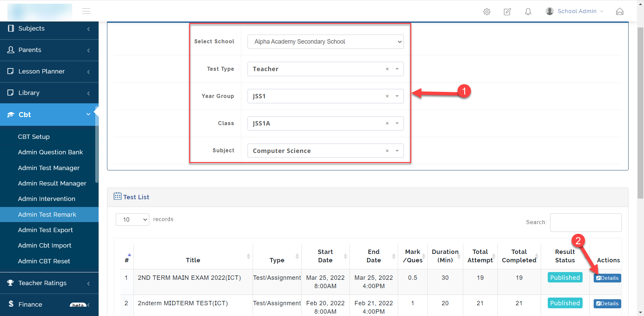Open the notifications bell icon
Viewport: 644px width, 316px height.
(x=528, y=12)
